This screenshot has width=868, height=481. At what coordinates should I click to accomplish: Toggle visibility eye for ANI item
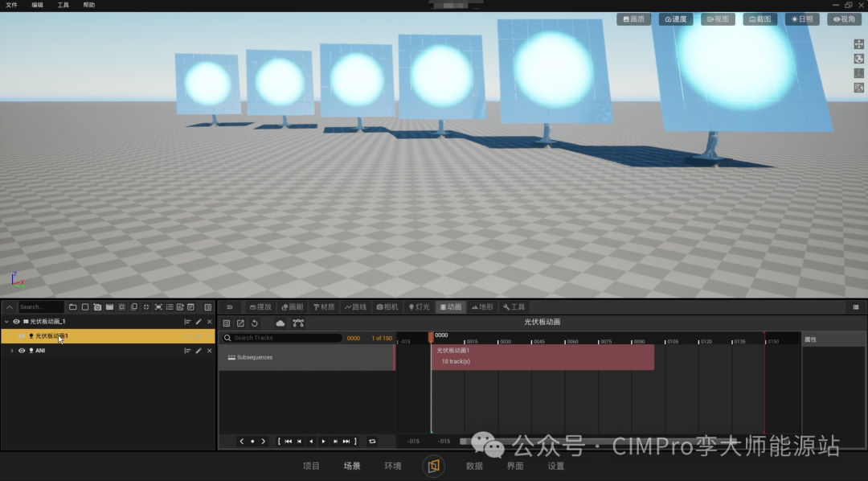click(22, 351)
